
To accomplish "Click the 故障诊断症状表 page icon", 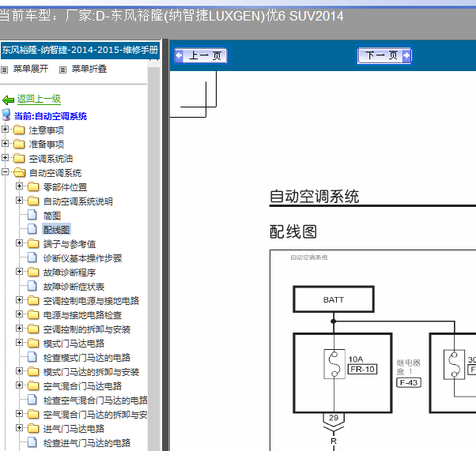I will 32,286.
